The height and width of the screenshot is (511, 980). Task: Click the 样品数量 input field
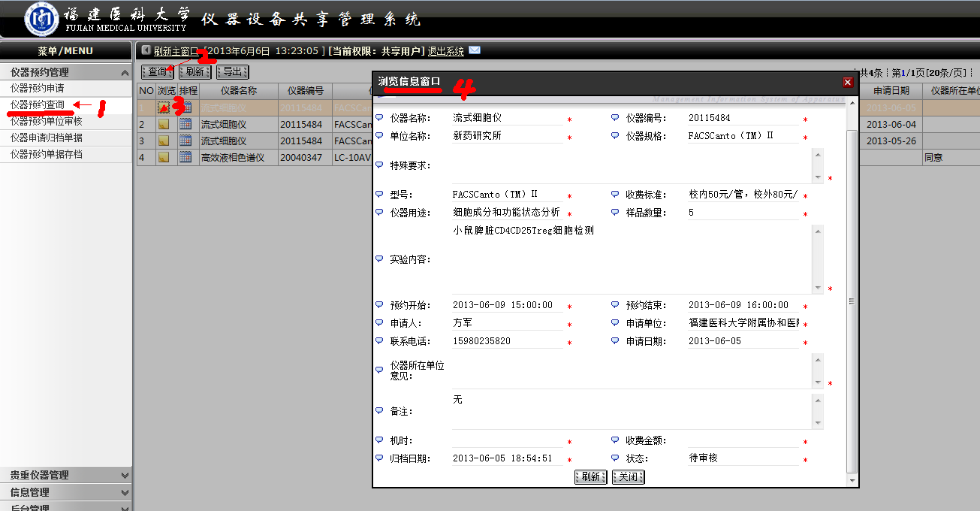click(742, 213)
